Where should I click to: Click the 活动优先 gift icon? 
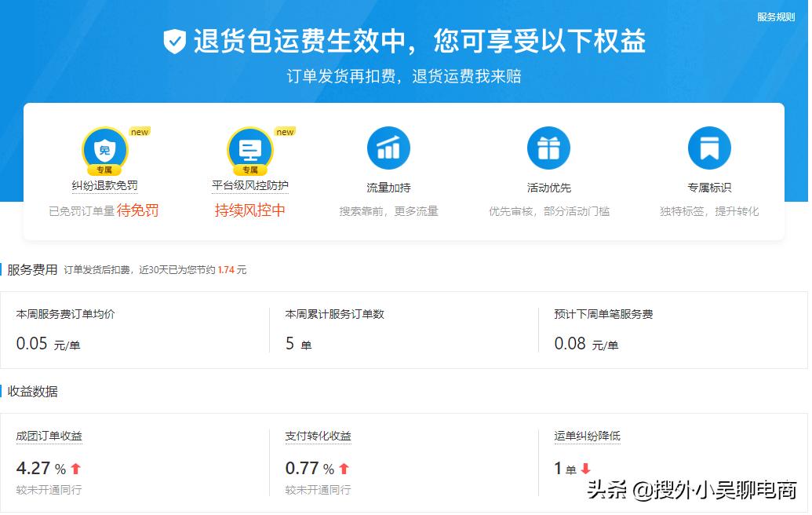point(548,147)
